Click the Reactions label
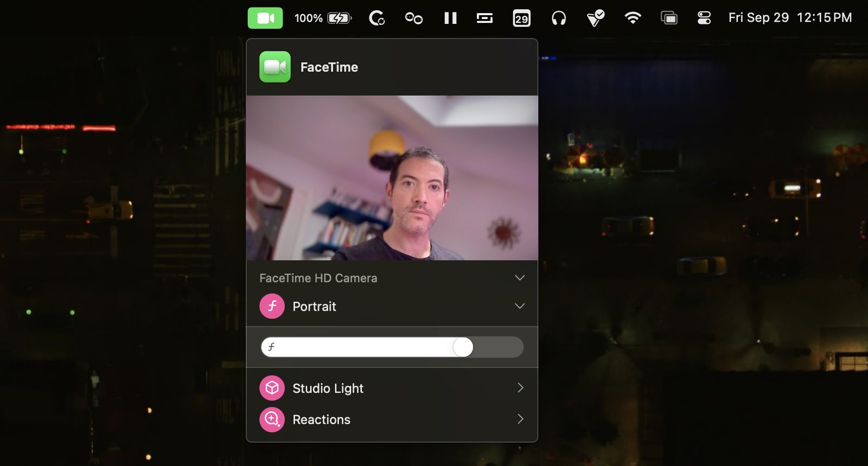The image size is (868, 466). (x=321, y=420)
